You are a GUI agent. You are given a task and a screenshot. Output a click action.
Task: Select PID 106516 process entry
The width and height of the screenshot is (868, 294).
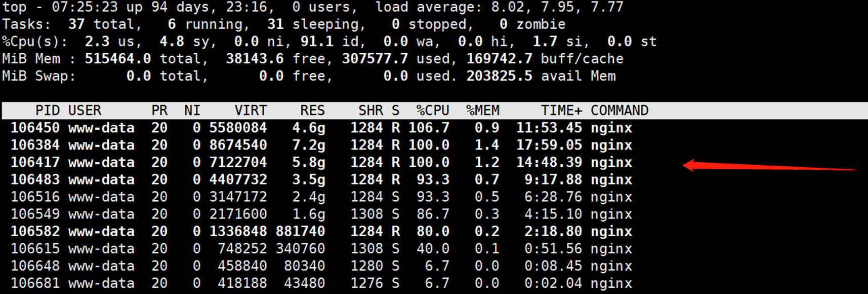35,197
